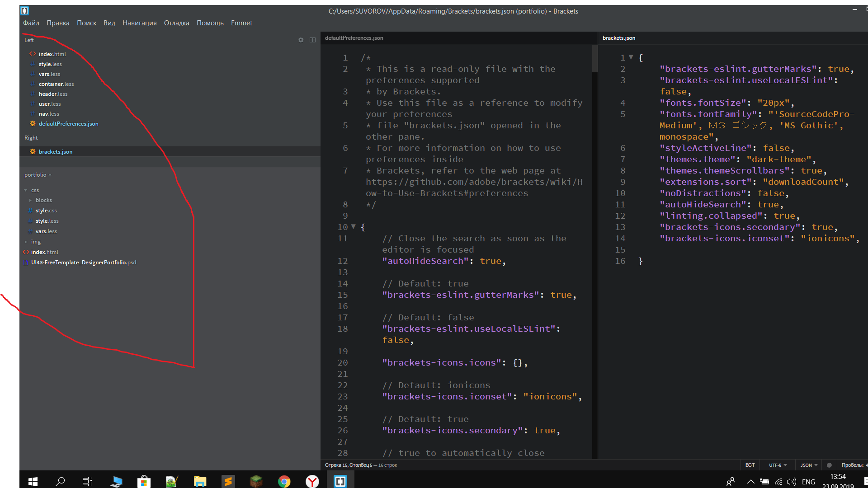The image size is (868, 488).
Task: Open the Emmet menu
Action: pos(241,23)
